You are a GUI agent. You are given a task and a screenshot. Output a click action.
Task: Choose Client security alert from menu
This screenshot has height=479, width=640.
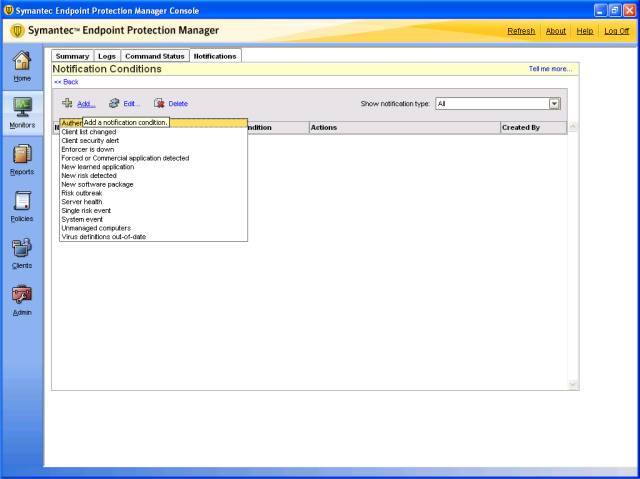click(x=153, y=140)
